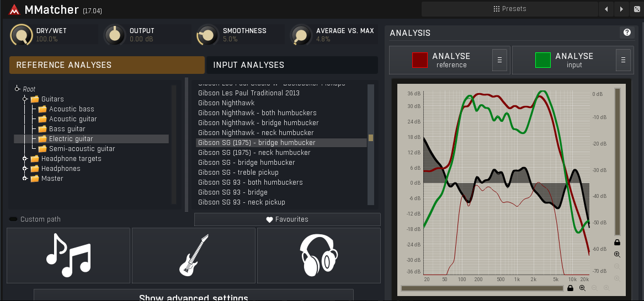
Task: Zoom in the vertical graph axis
Action: coord(617,254)
